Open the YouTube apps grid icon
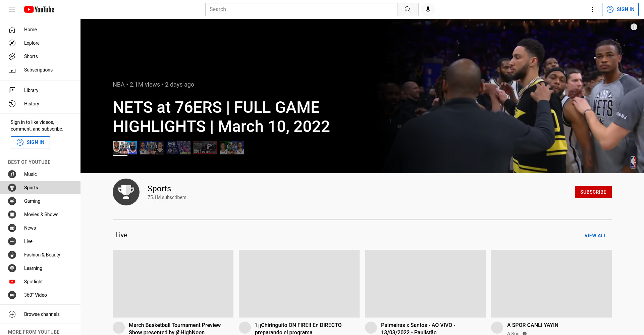 tap(577, 9)
